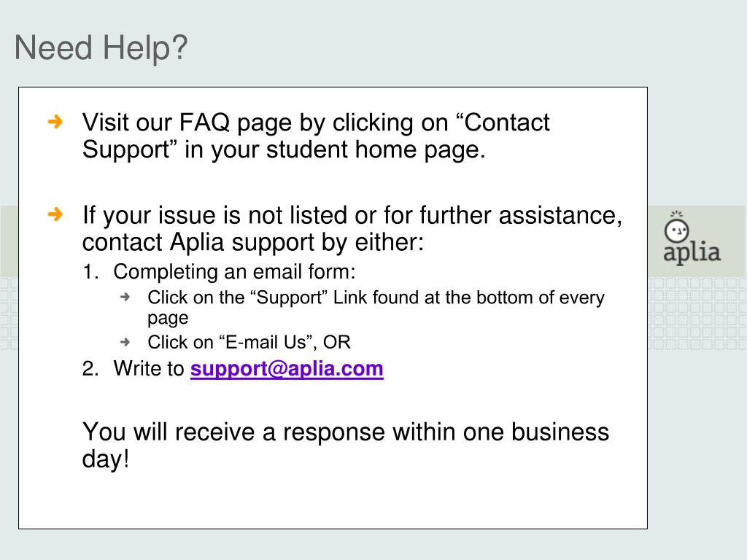Select the list number 1 before Completing an email form
This screenshot has width=747, height=560.
pos(90,272)
